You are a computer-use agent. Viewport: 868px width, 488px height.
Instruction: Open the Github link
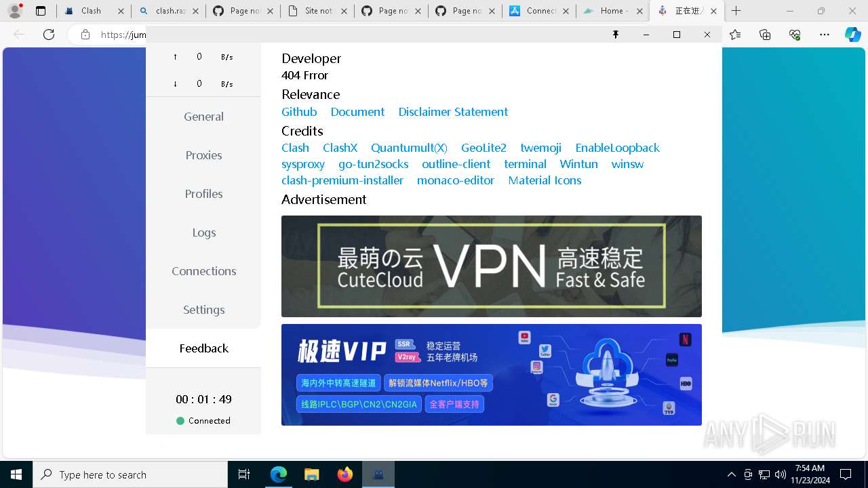coord(299,112)
